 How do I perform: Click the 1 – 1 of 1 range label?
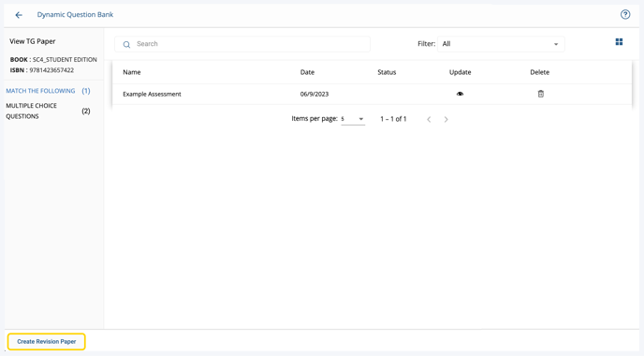click(x=393, y=119)
